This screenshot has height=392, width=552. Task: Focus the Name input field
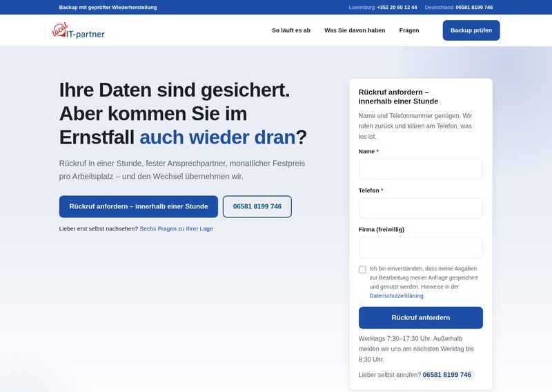pyautogui.click(x=421, y=169)
